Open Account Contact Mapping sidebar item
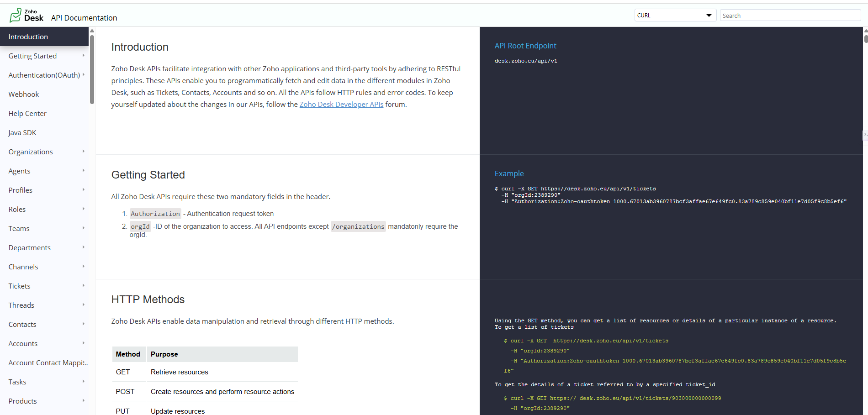The width and height of the screenshot is (868, 415). click(x=48, y=362)
